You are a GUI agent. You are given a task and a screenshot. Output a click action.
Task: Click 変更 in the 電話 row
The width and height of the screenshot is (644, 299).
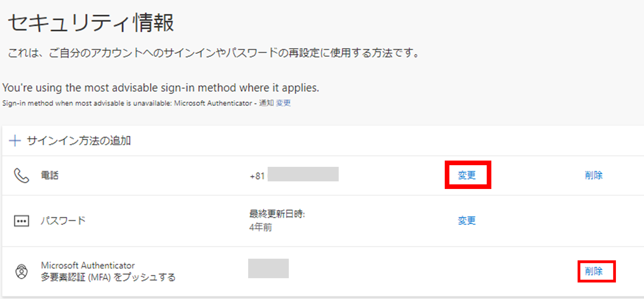point(467,175)
